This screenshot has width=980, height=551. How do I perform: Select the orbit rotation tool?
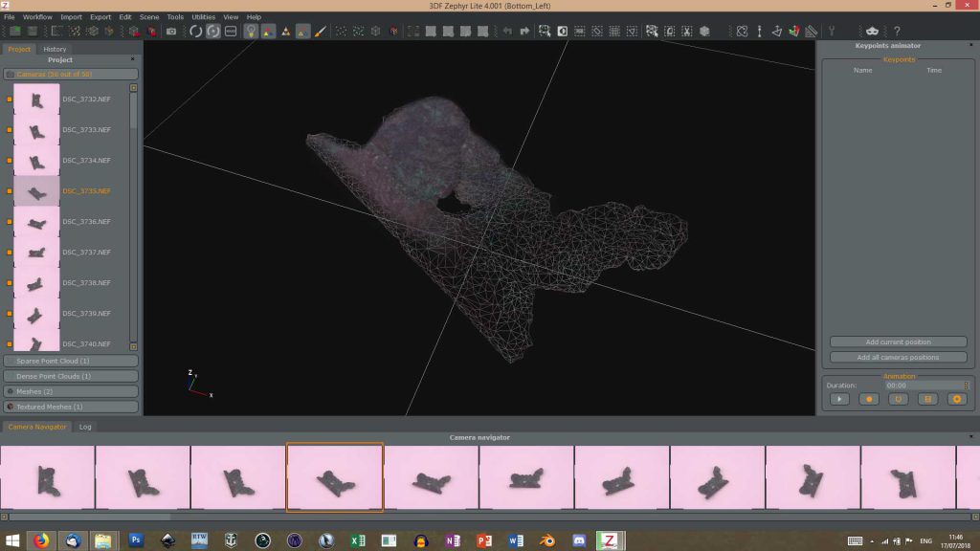point(195,32)
